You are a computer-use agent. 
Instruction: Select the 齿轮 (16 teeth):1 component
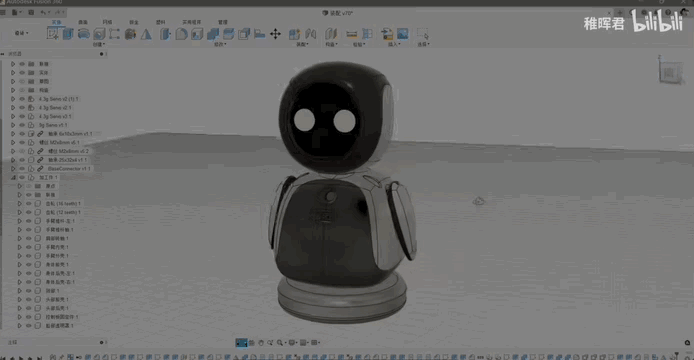(63, 204)
